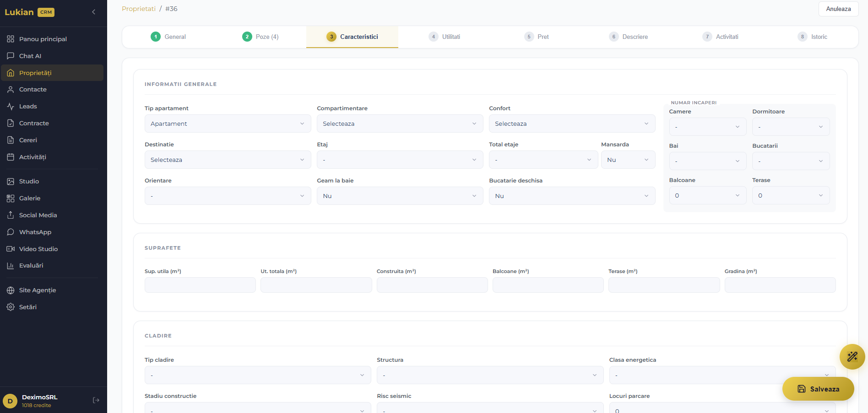Navigate to Evaluări in the sidebar
Image resolution: width=868 pixels, height=413 pixels.
[31, 265]
